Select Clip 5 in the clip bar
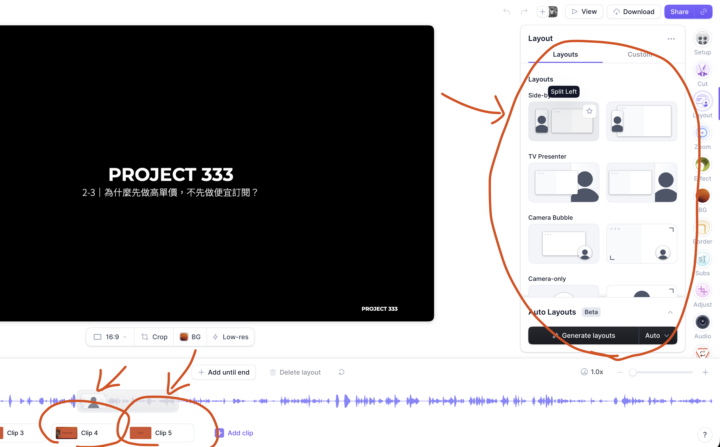The image size is (720, 447). click(159, 433)
